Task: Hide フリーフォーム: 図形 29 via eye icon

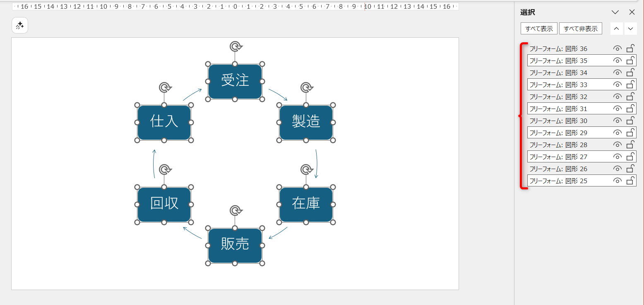Action: (x=617, y=133)
